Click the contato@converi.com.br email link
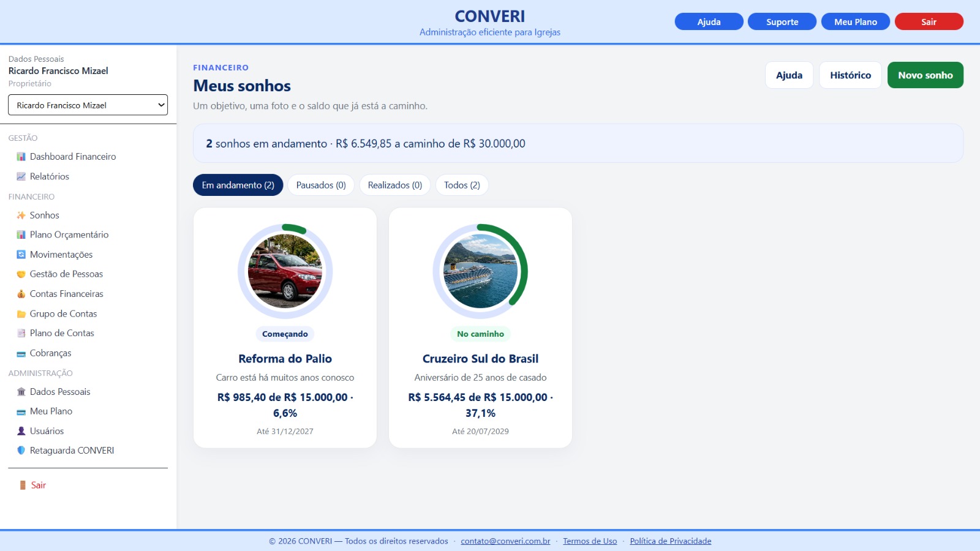The image size is (980, 551). click(505, 541)
